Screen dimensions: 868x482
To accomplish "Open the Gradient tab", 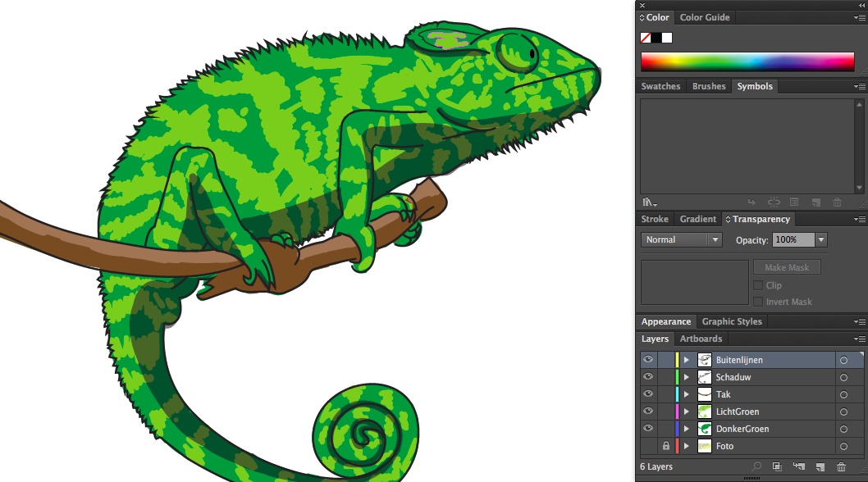I will (697, 219).
